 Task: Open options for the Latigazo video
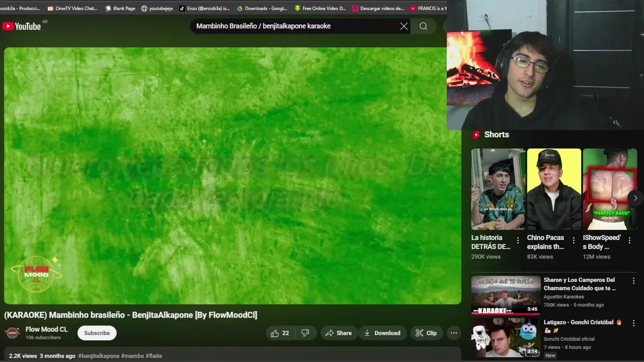(x=633, y=323)
